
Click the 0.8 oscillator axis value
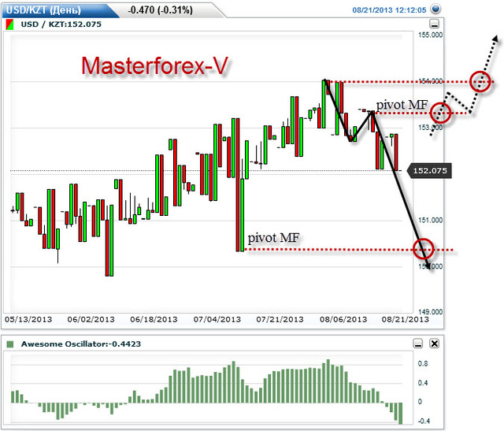coord(423,363)
